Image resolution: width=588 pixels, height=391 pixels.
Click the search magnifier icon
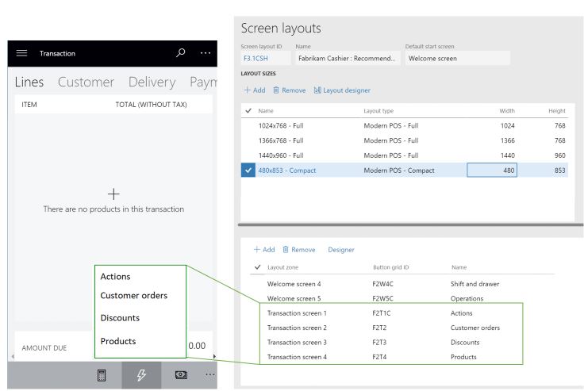[x=181, y=52]
